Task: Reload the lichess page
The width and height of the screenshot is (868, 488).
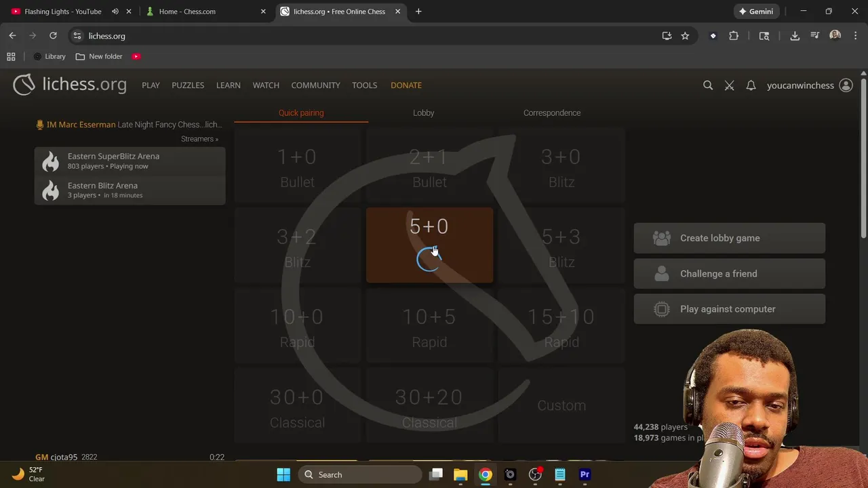Action: pos(53,36)
